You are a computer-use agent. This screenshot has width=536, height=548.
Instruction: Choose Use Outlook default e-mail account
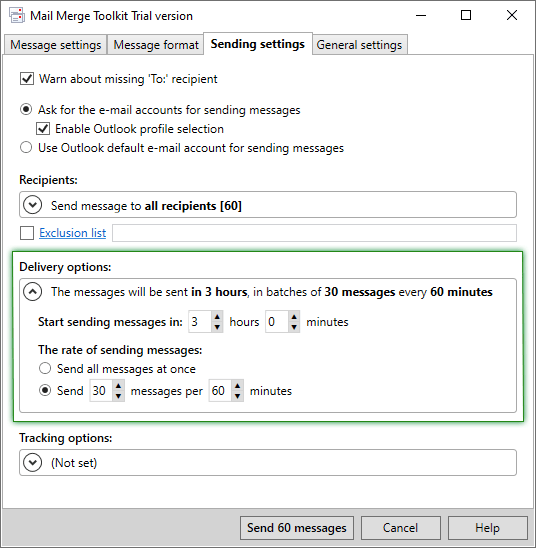coord(26,147)
